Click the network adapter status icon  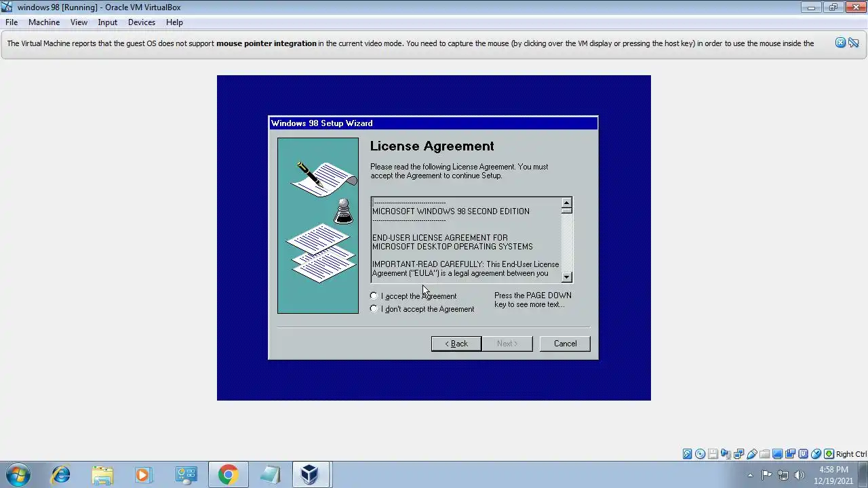738,454
